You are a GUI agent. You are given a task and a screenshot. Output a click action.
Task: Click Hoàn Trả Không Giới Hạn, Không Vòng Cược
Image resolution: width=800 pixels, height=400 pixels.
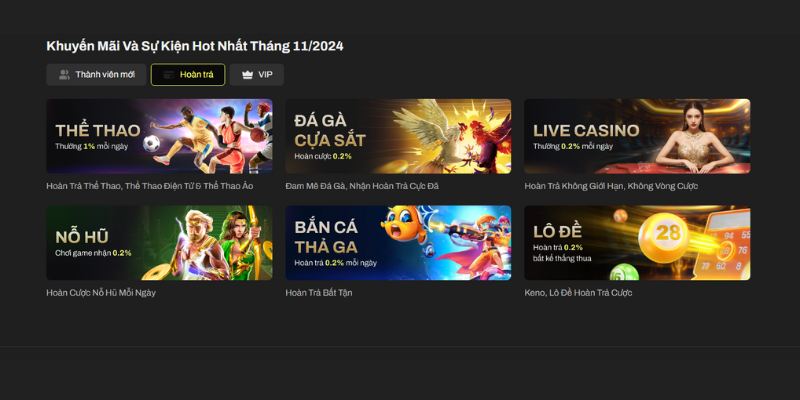[x=611, y=186]
